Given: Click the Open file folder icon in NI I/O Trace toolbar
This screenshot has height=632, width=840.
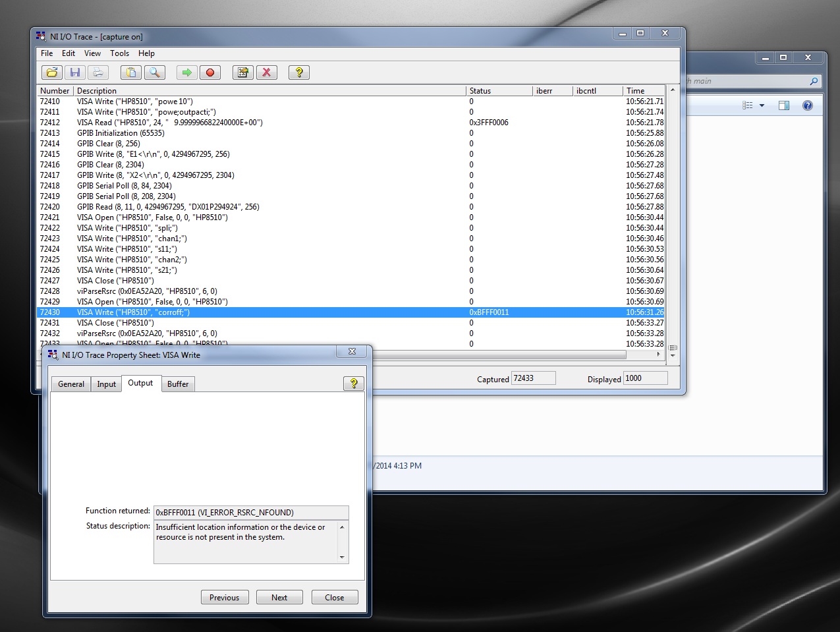Looking at the screenshot, I should 52,72.
